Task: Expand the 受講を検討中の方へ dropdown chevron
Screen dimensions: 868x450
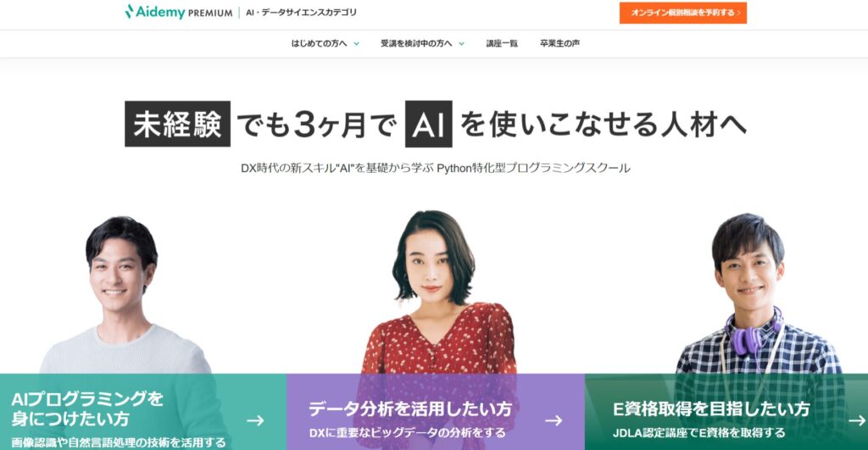Action: pyautogui.click(x=462, y=44)
